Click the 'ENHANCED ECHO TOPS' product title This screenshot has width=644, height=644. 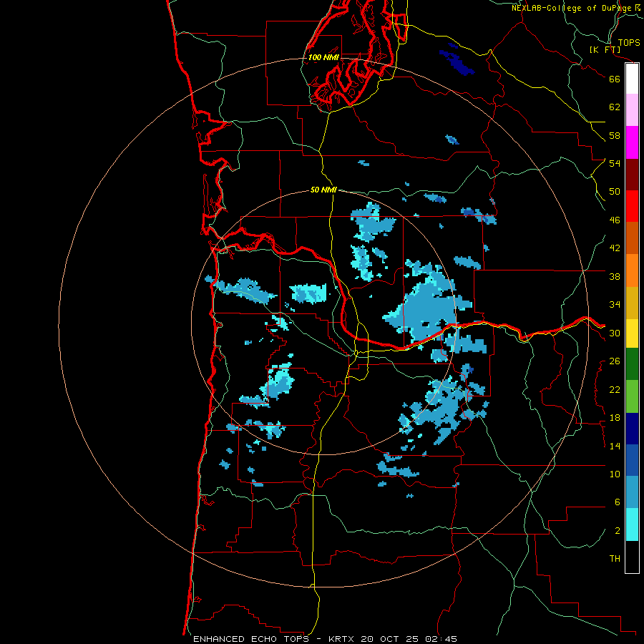(251, 639)
